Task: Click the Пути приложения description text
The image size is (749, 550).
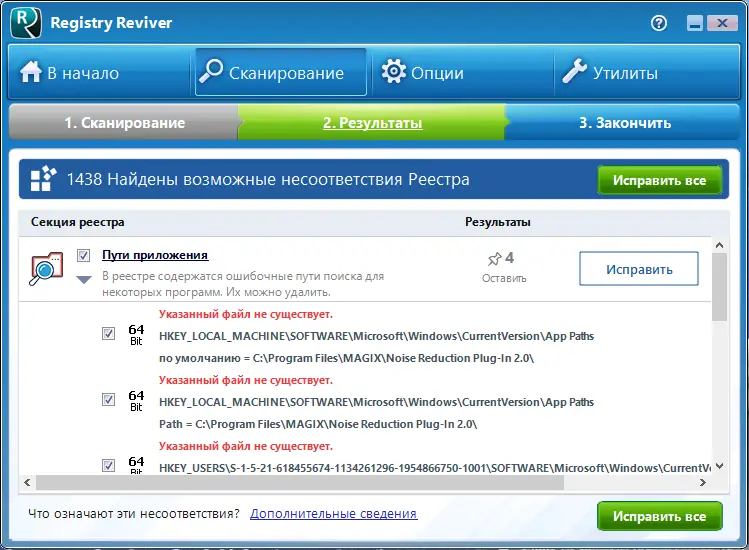Action: (x=243, y=284)
